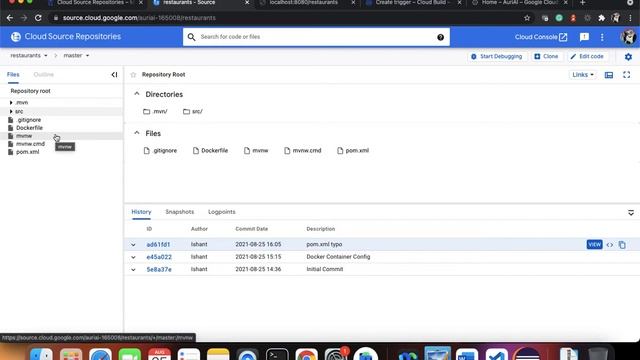640x360 pixels.
Task: Select Dockerfile in the file tree
Action: pos(29,128)
